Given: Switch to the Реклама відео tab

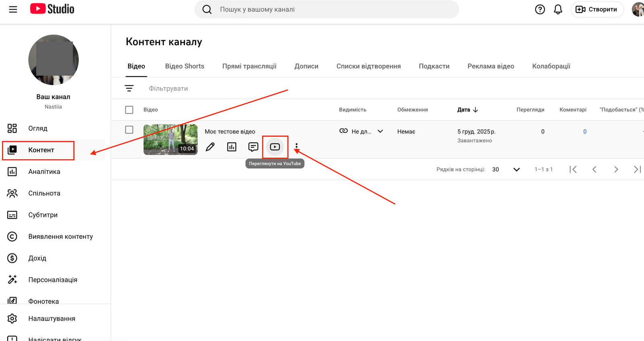Looking at the screenshot, I should pyautogui.click(x=491, y=66).
